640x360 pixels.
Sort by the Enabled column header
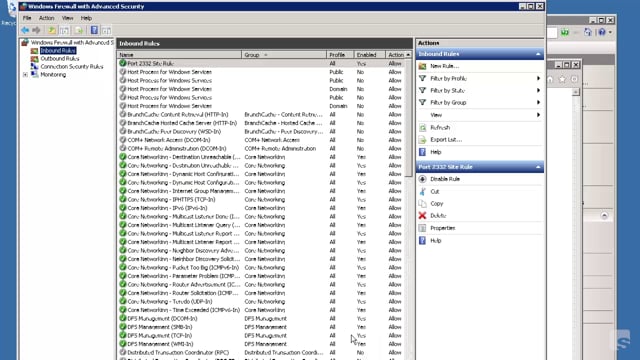pos(369,55)
